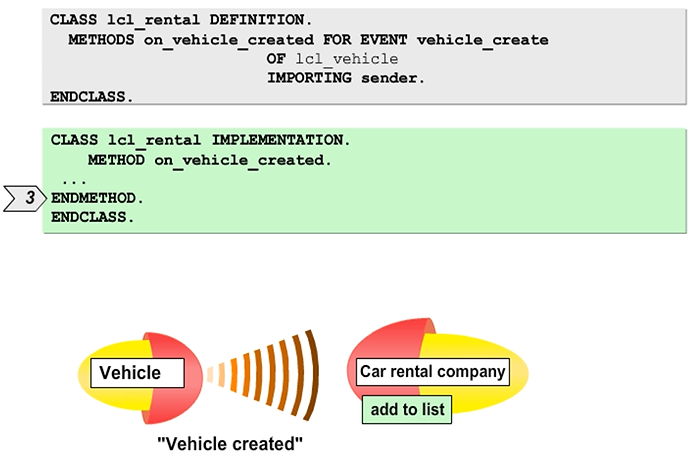Select the "Car rental company" label box
Screen dimensions: 697x459
pyautogui.click(x=432, y=373)
